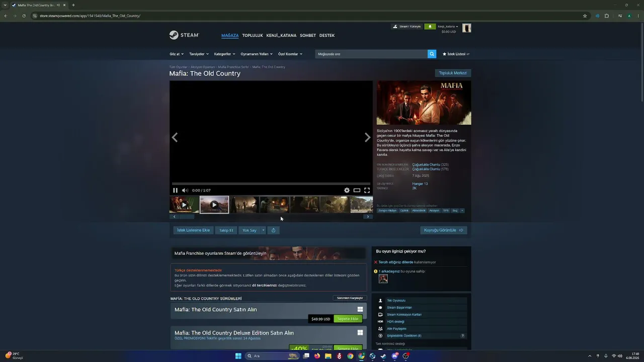Click the Yok Say ignore button
Image resolution: width=644 pixels, height=362 pixels.
point(250,230)
